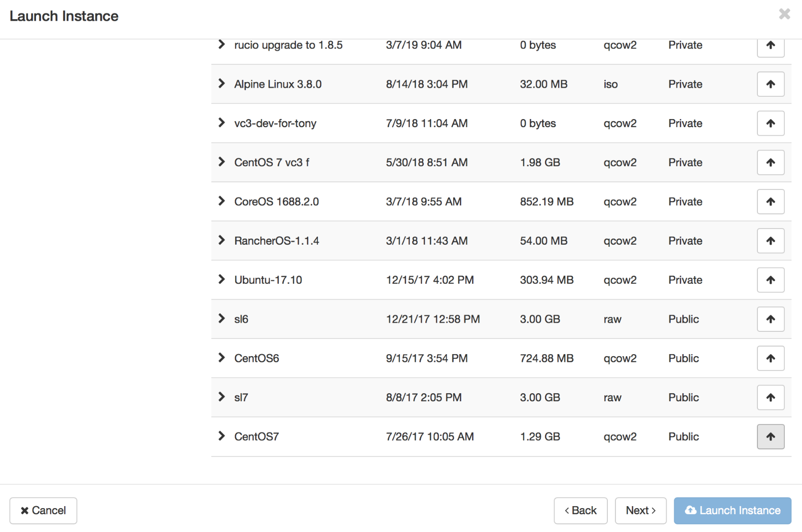Expand CentOS7 row chevron
This screenshot has height=532, width=802.
(222, 436)
